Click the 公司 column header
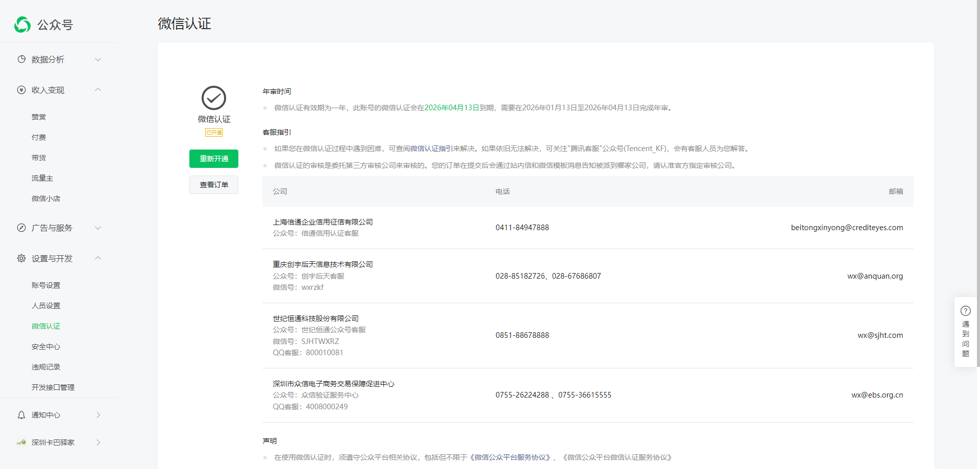 pyautogui.click(x=280, y=191)
